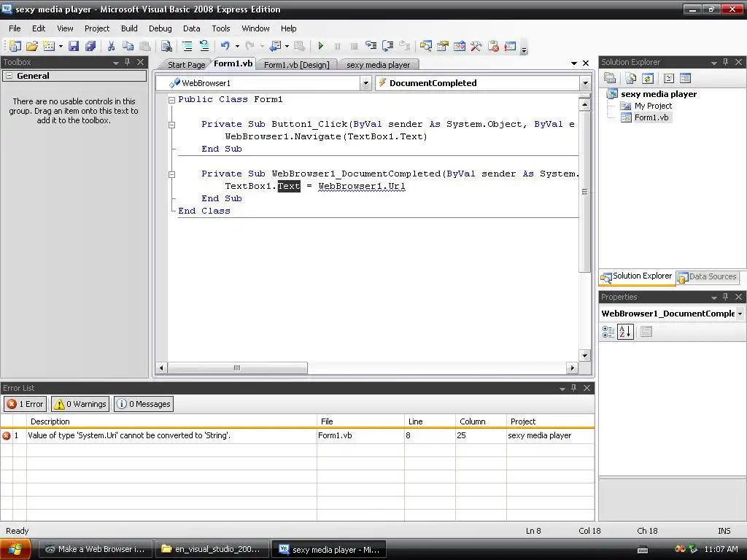Click the Add New Item toolbar icon
Screen dimensions: 747x560
[x=49, y=46]
